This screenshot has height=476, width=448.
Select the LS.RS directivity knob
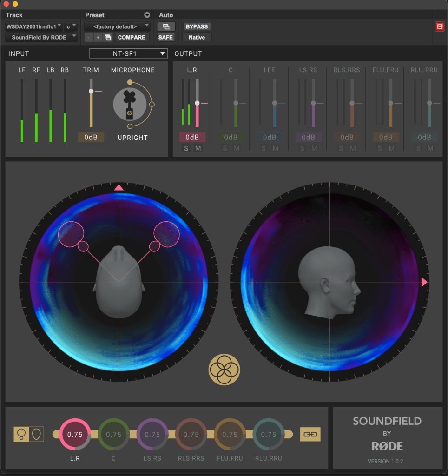[152, 434]
